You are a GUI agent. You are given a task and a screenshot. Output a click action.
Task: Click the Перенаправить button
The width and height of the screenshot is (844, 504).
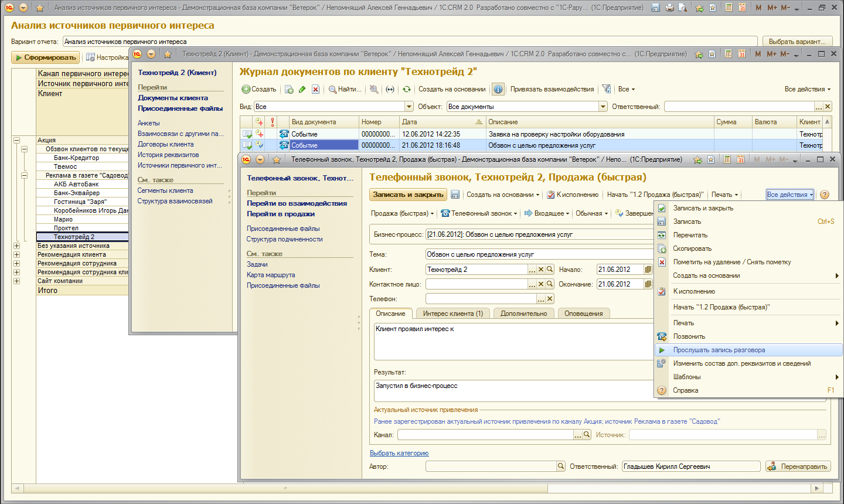[x=798, y=466]
